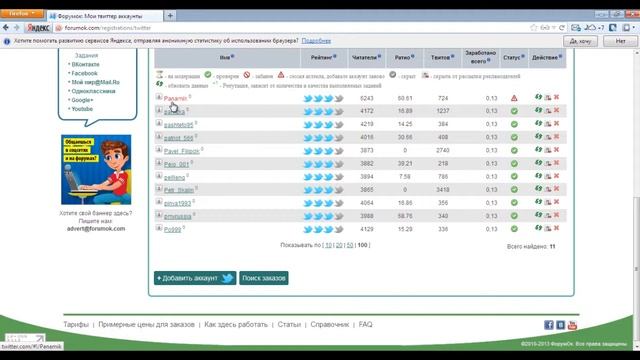The height and width of the screenshot is (360, 640).
Task: Refresh data in the last row with 4129 readers
Action: tap(538, 228)
